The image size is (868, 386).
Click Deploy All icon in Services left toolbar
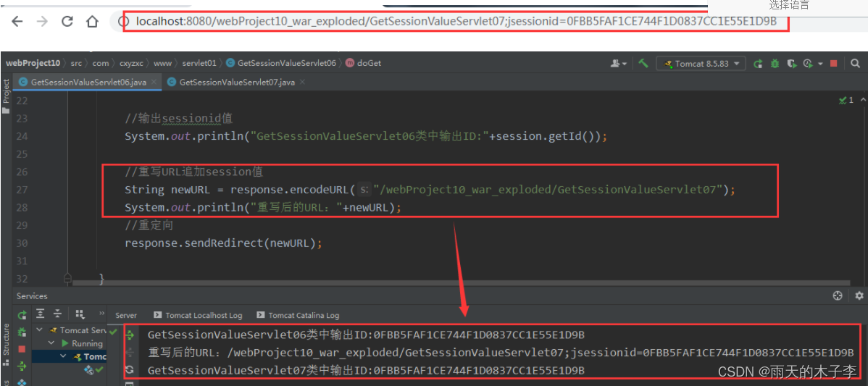(22, 366)
